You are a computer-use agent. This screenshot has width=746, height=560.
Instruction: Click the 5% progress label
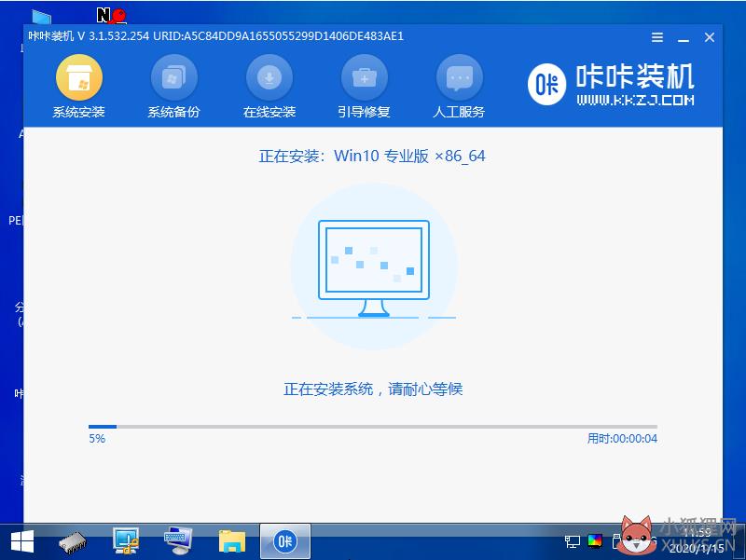(97, 438)
